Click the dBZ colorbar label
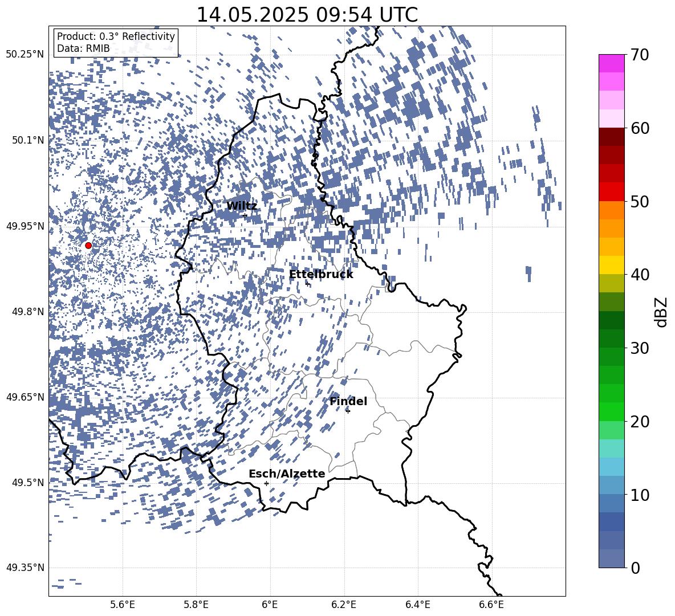 click(x=662, y=312)
